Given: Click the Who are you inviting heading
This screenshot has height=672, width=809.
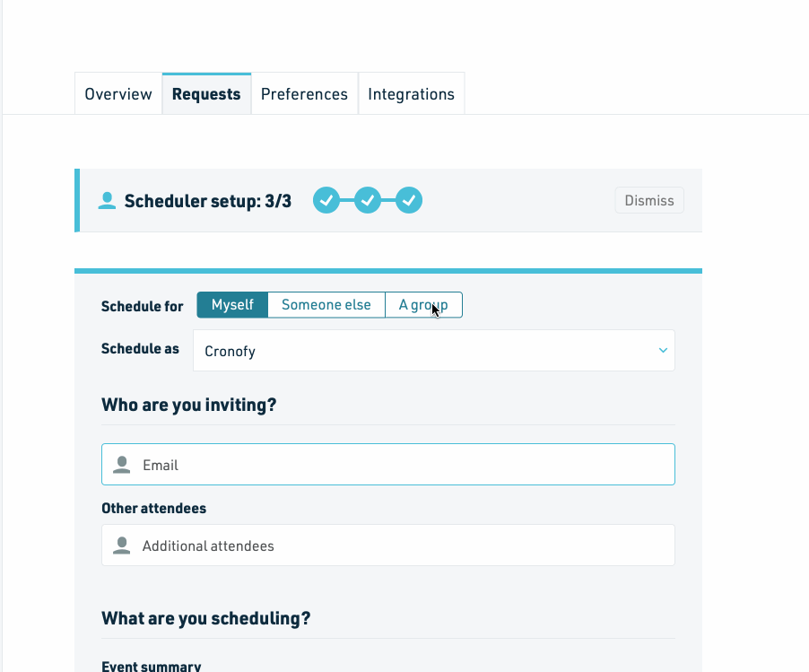Looking at the screenshot, I should (189, 406).
